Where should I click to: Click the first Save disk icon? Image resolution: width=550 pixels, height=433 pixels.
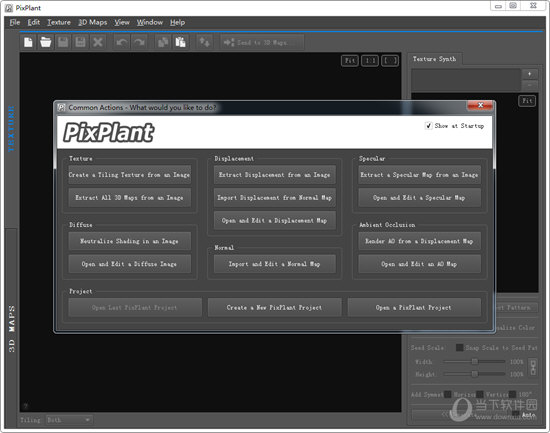click(x=63, y=42)
